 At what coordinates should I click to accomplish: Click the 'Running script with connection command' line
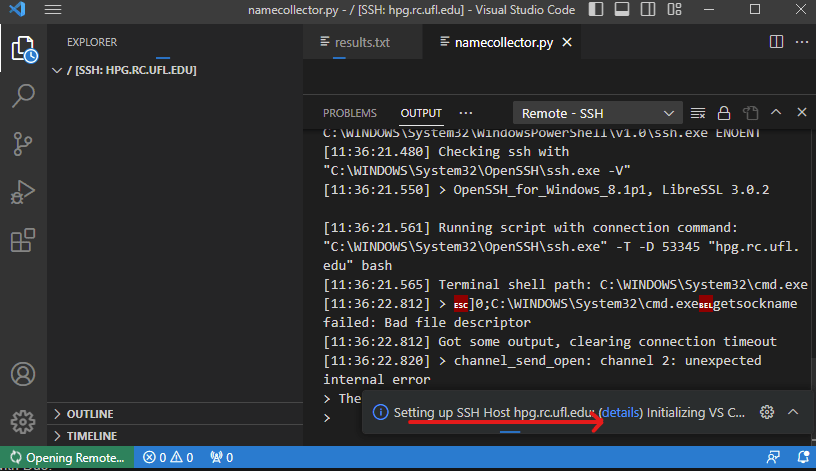tap(530, 227)
